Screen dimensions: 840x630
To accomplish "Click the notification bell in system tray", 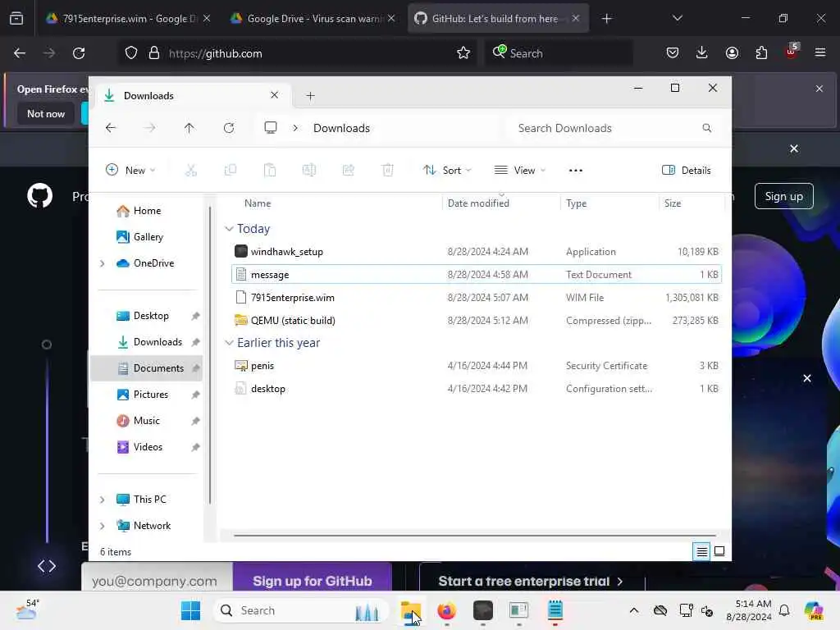I will click(784, 610).
